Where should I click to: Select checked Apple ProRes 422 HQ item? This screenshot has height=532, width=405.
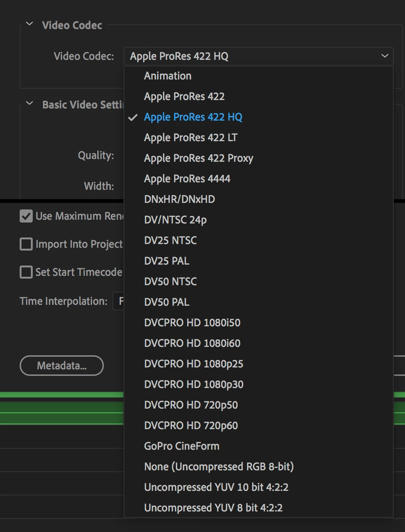pyautogui.click(x=258, y=117)
